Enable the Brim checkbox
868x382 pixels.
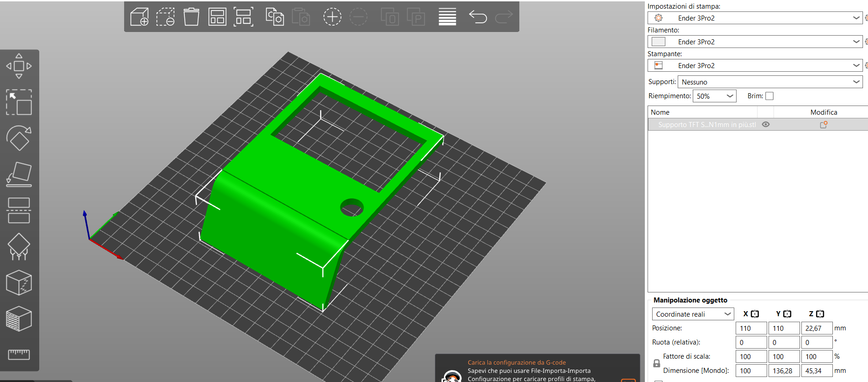click(769, 96)
